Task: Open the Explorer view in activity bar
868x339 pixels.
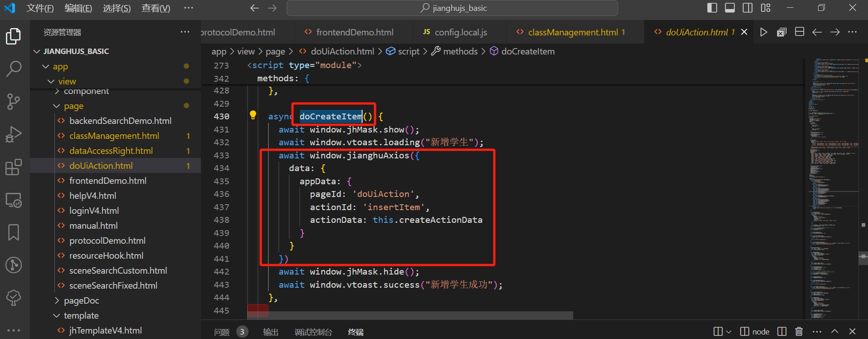Action: click(14, 36)
